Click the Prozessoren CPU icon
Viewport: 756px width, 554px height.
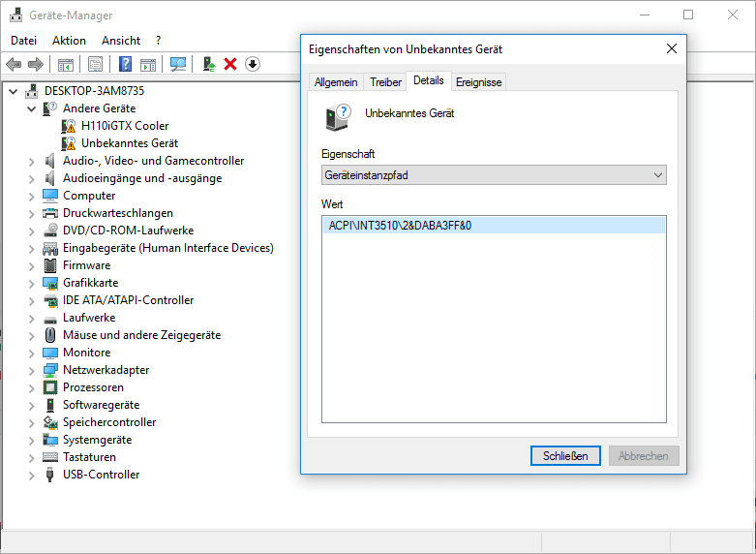50,387
